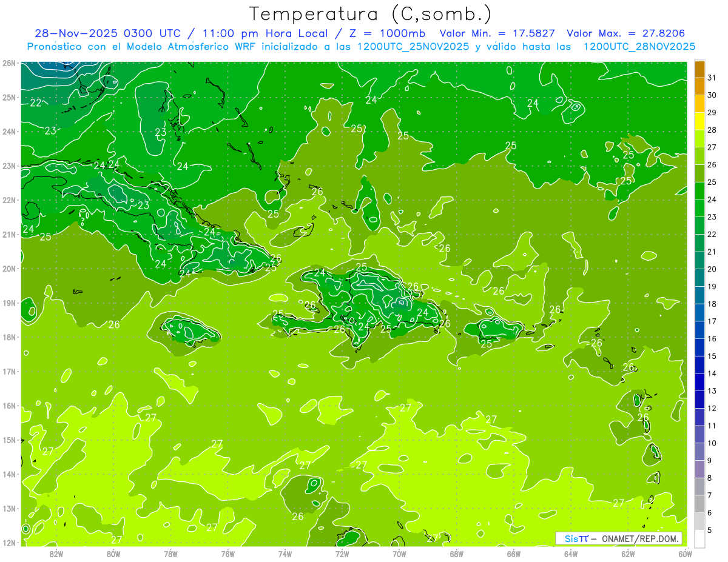Select the longitude axis label 72W

coord(342,554)
